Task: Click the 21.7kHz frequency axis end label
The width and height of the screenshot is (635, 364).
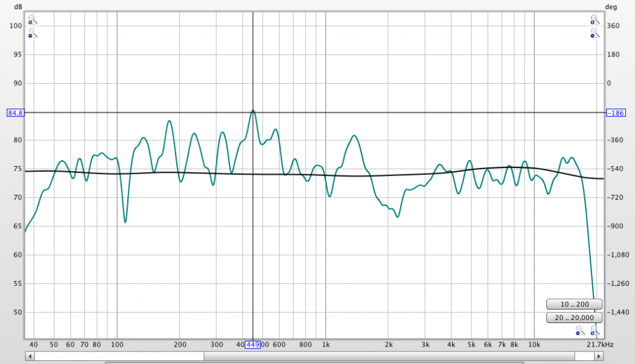Action: coord(600,345)
